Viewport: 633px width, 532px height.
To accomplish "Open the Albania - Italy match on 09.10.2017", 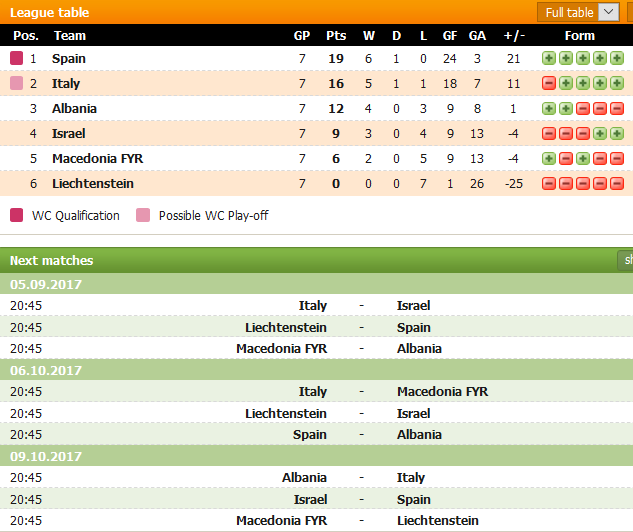I will click(316, 478).
